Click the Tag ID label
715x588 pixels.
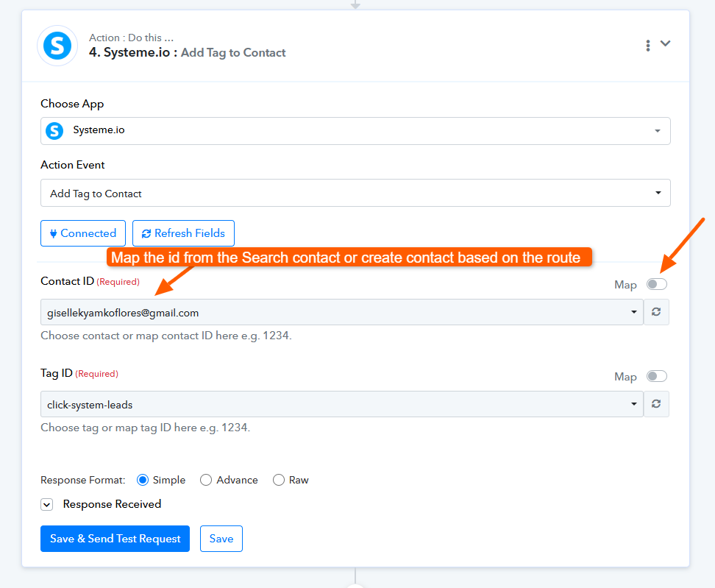coord(57,373)
